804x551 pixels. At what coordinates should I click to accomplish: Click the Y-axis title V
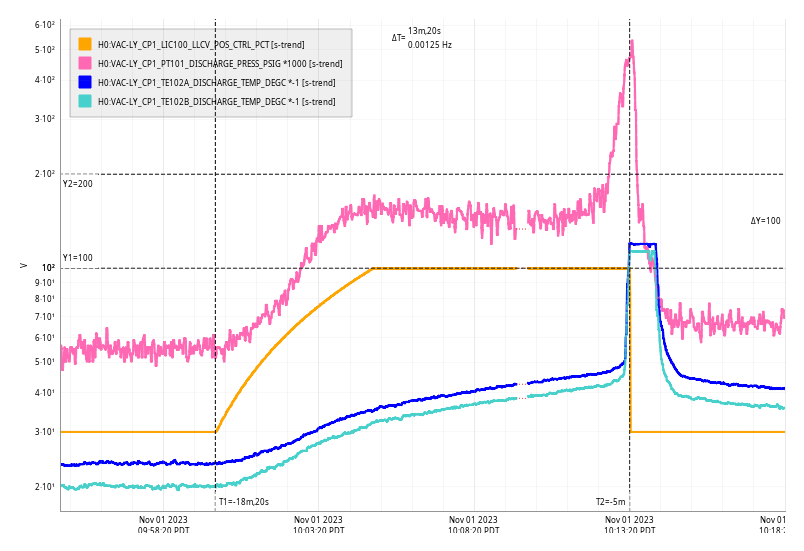coord(24,265)
